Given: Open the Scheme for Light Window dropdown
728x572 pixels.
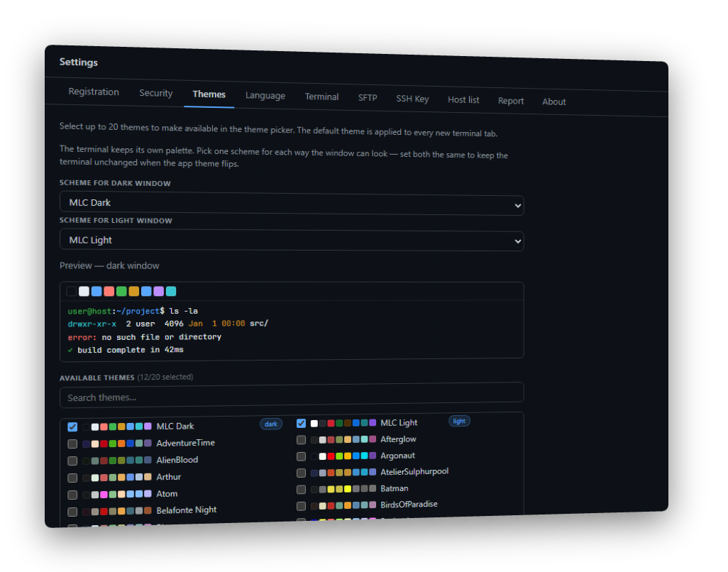Looking at the screenshot, I should pyautogui.click(x=292, y=241).
